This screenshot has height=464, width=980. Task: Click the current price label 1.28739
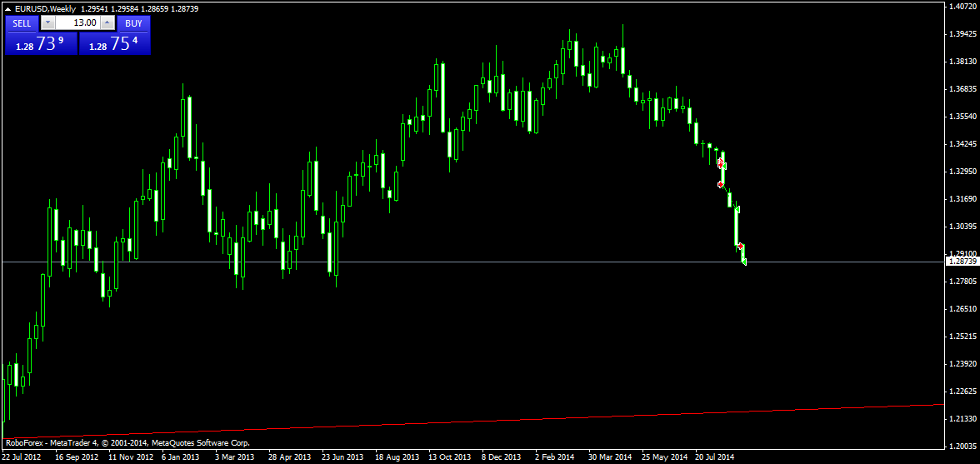click(962, 262)
